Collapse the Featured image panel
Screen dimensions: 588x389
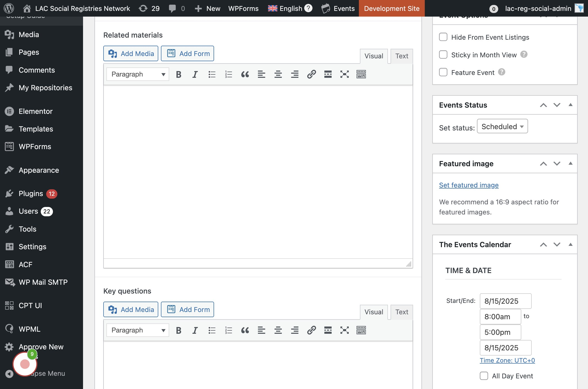[x=570, y=163]
